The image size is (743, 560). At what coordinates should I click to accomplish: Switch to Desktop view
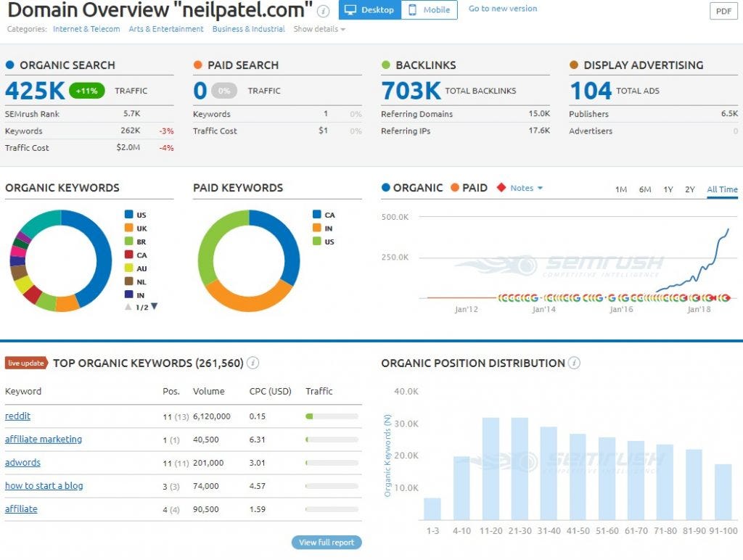(x=370, y=9)
